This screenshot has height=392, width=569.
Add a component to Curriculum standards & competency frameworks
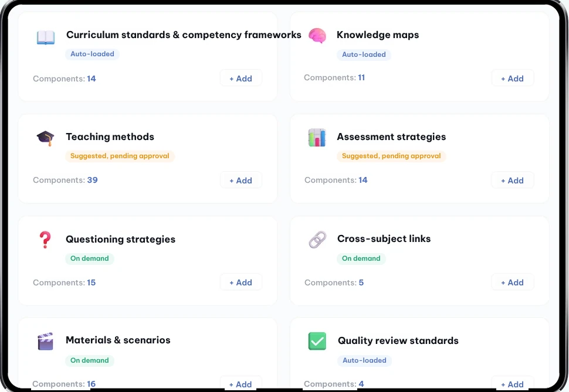241,79
